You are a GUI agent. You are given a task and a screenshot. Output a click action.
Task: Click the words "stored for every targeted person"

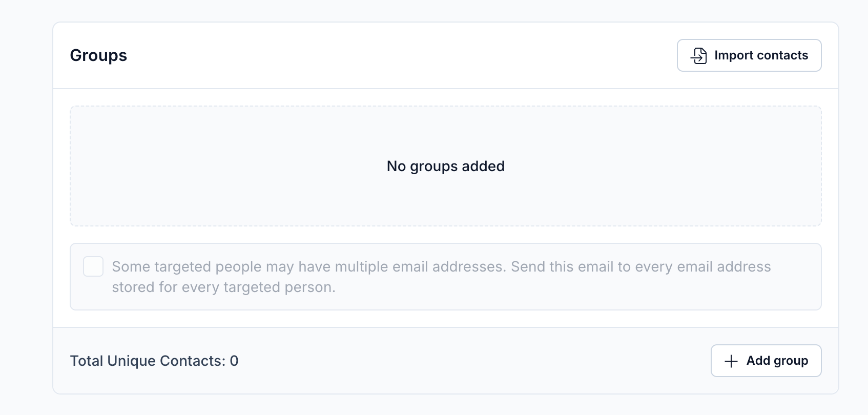[223, 287]
